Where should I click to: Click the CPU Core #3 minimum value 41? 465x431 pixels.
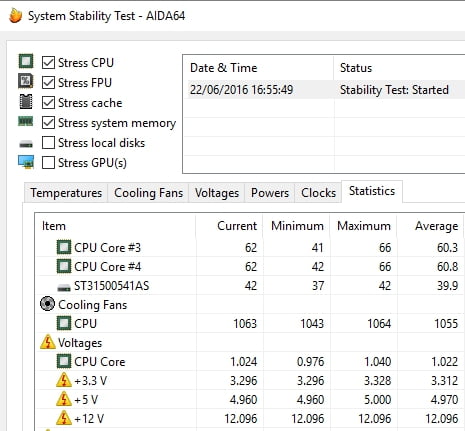(318, 248)
